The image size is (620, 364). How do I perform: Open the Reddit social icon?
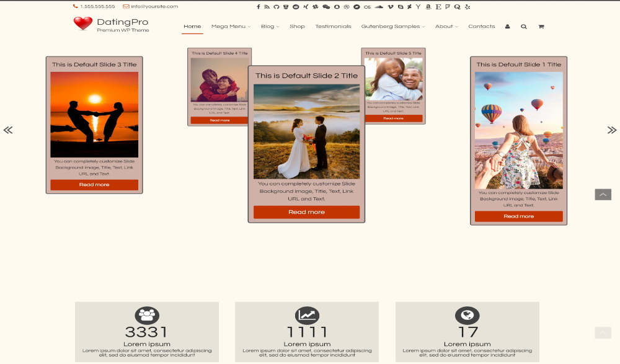(x=296, y=7)
